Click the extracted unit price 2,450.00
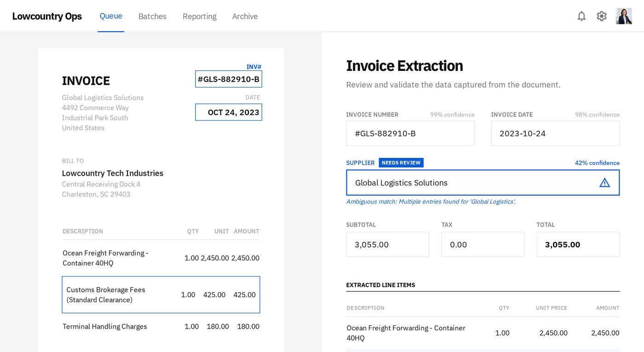The width and height of the screenshot is (644, 352). (x=553, y=333)
